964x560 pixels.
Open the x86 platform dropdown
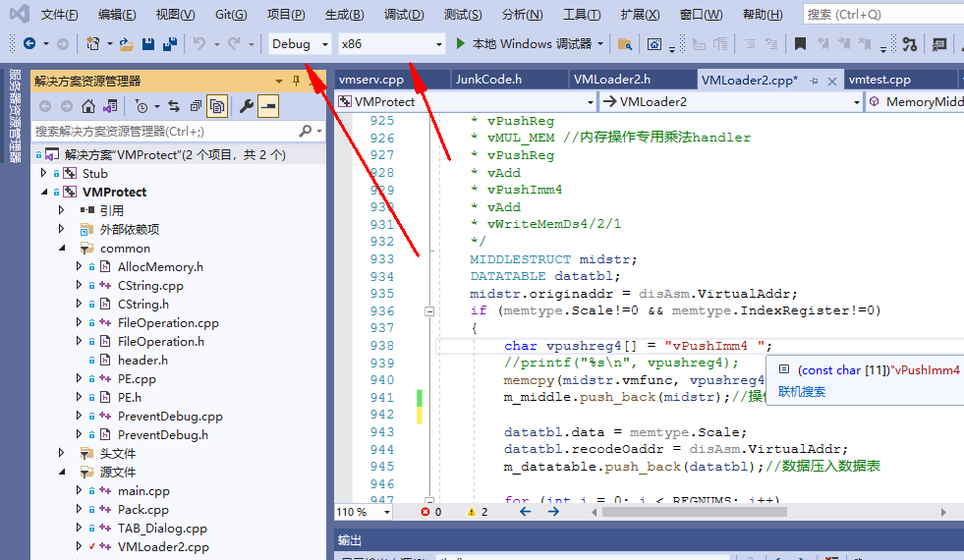392,43
